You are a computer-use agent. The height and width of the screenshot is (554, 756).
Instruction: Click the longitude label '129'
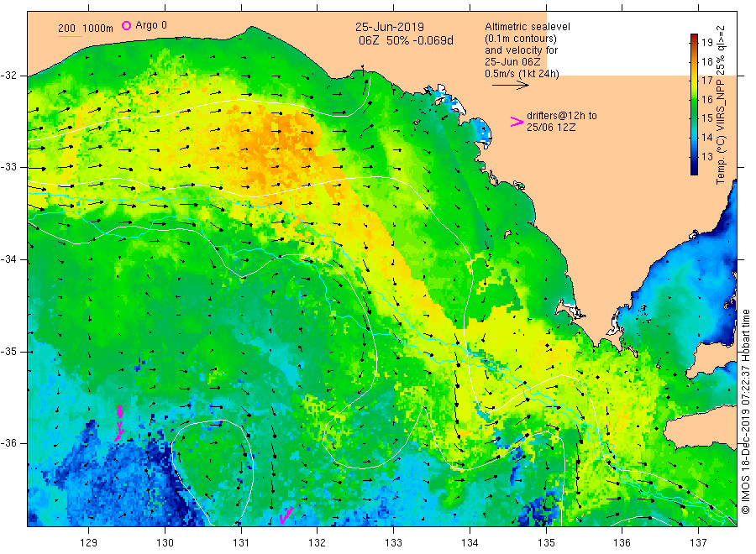(x=89, y=543)
